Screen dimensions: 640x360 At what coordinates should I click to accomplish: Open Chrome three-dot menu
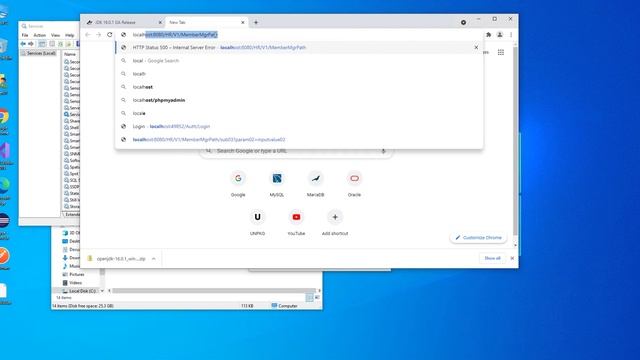pyautogui.click(x=511, y=35)
